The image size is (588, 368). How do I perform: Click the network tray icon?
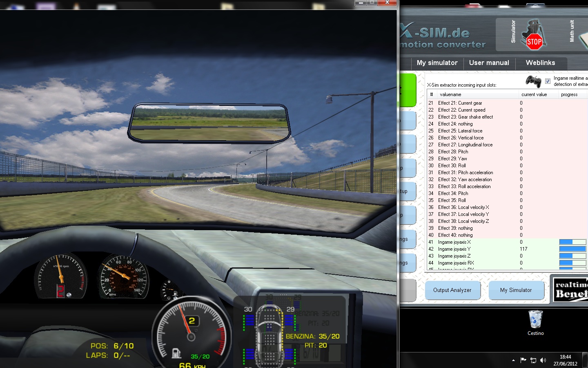(533, 360)
